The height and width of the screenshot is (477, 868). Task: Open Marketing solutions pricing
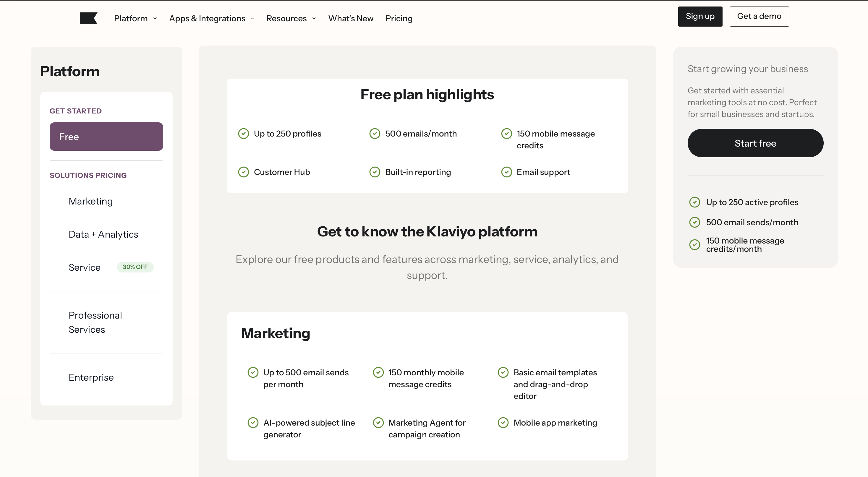(91, 201)
